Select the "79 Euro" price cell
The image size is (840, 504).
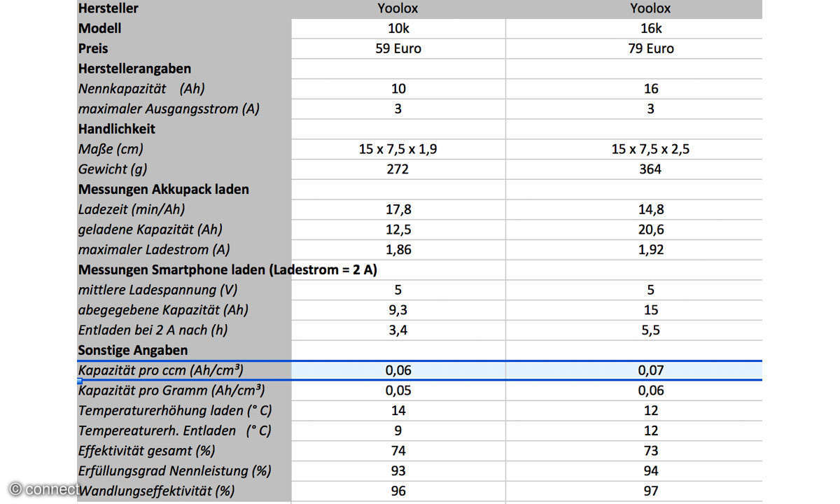650,48
